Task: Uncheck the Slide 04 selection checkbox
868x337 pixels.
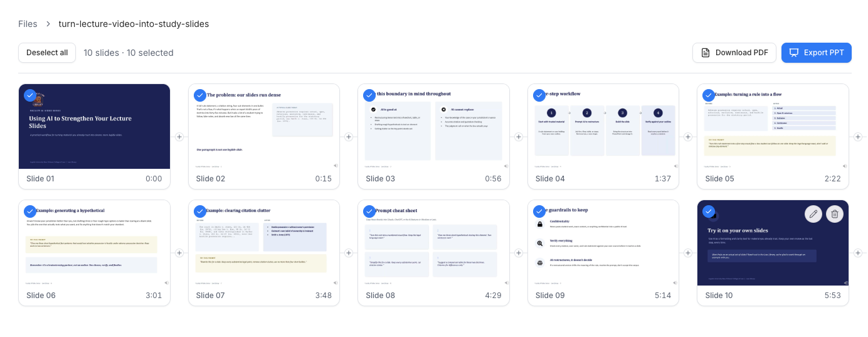Action: click(539, 95)
